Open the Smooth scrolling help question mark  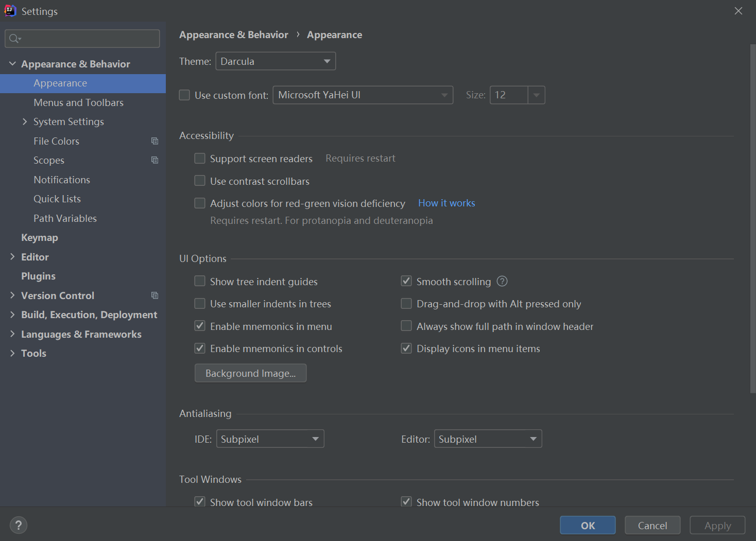coord(502,282)
